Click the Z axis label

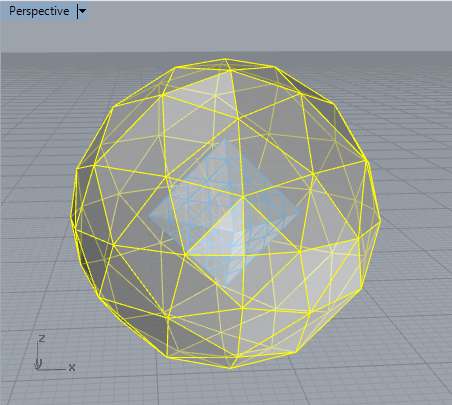tap(42, 339)
